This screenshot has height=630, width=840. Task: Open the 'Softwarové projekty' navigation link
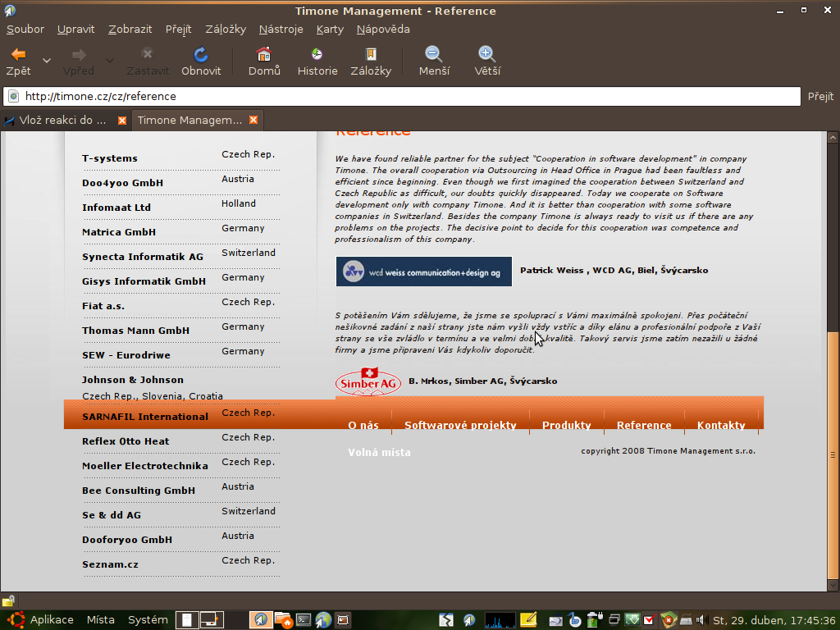pos(460,425)
